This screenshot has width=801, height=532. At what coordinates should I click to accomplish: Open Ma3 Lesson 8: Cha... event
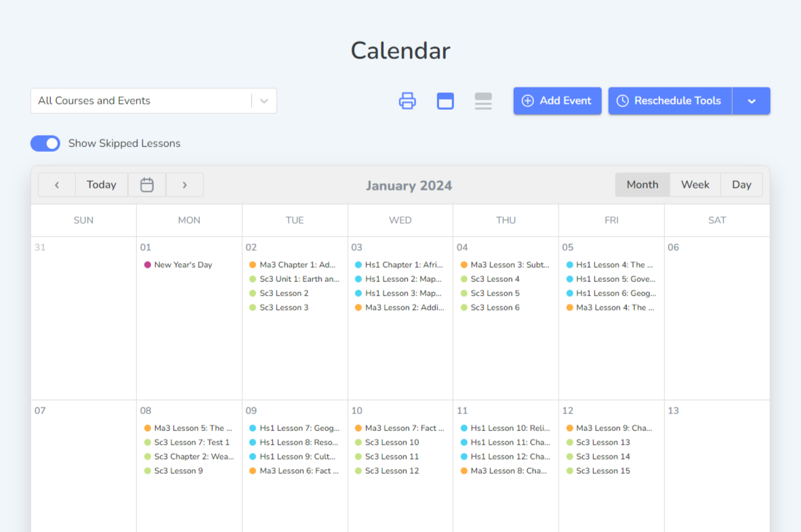coord(504,471)
